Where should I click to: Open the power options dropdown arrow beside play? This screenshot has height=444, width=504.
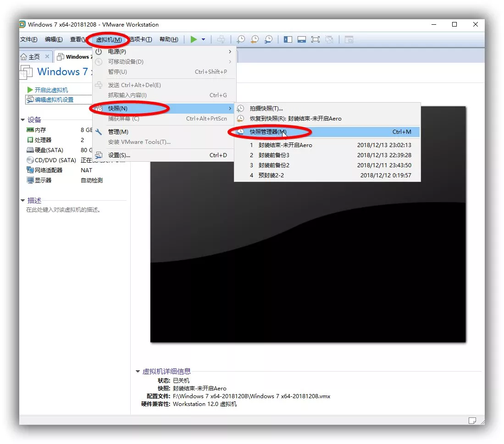(x=204, y=39)
